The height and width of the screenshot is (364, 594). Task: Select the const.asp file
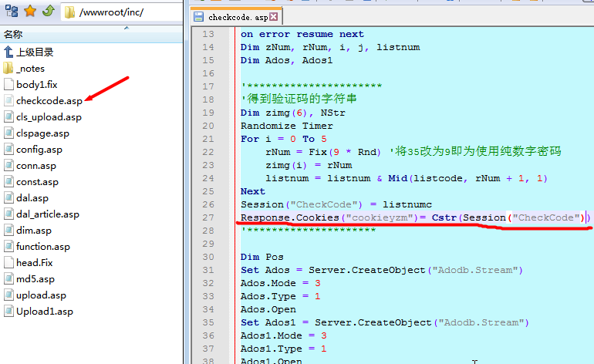(x=37, y=182)
